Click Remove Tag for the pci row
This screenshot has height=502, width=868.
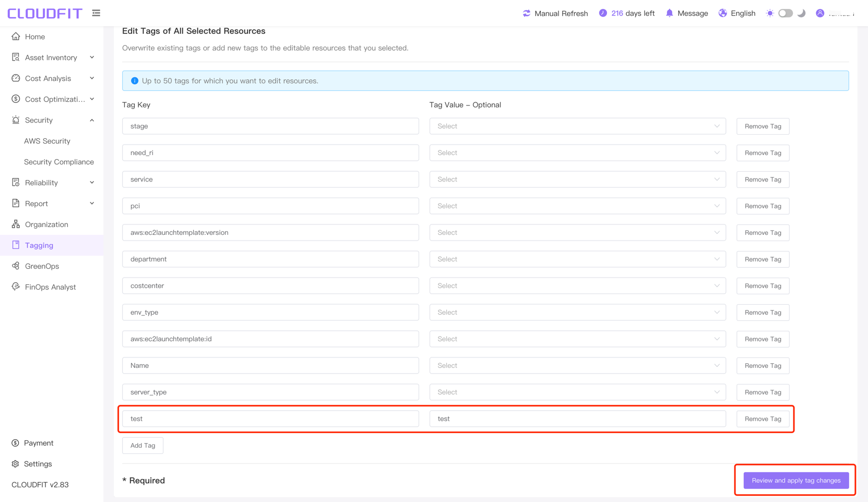[x=763, y=206]
